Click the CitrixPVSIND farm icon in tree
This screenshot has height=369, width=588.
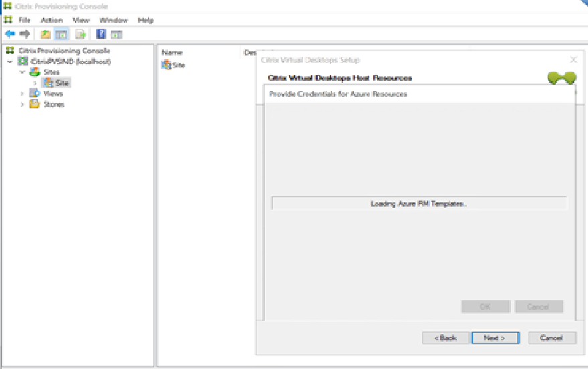(x=23, y=61)
